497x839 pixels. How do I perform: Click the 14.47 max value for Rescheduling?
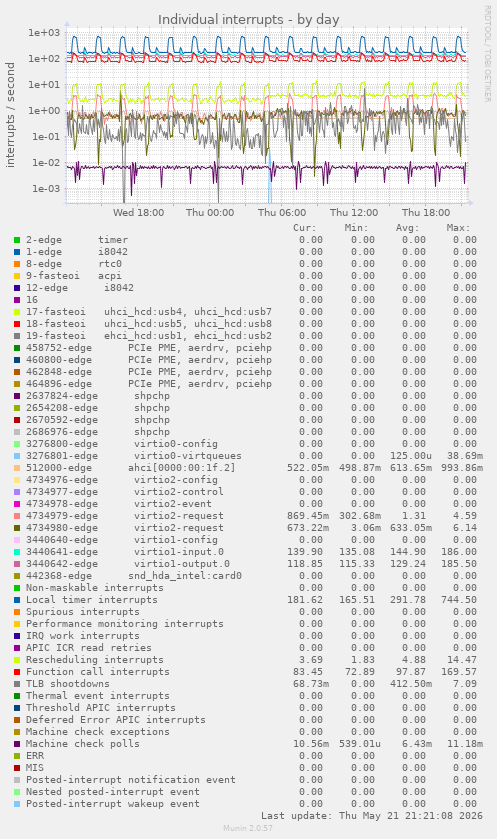pos(462,660)
